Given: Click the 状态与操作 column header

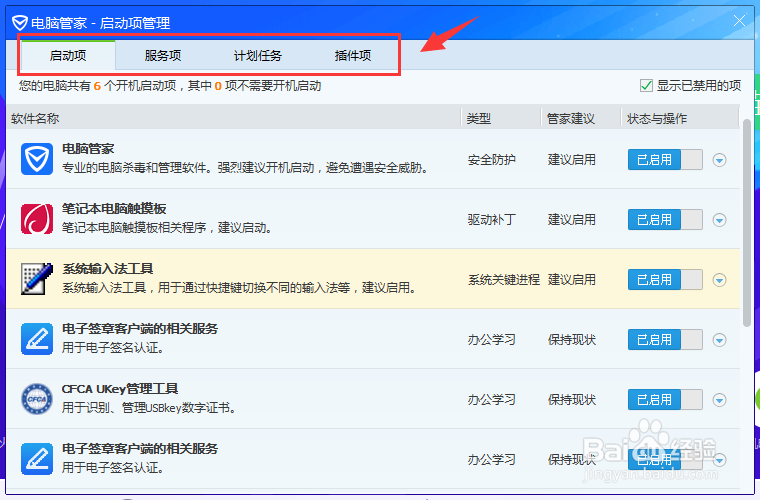Looking at the screenshot, I should [x=680, y=119].
